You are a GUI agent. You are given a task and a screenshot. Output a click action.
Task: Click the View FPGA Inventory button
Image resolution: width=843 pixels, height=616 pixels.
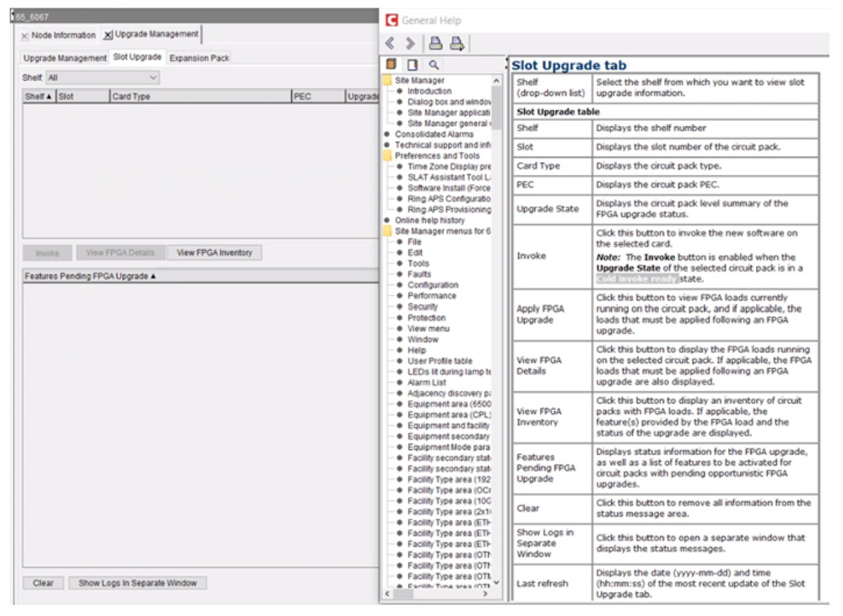point(214,252)
